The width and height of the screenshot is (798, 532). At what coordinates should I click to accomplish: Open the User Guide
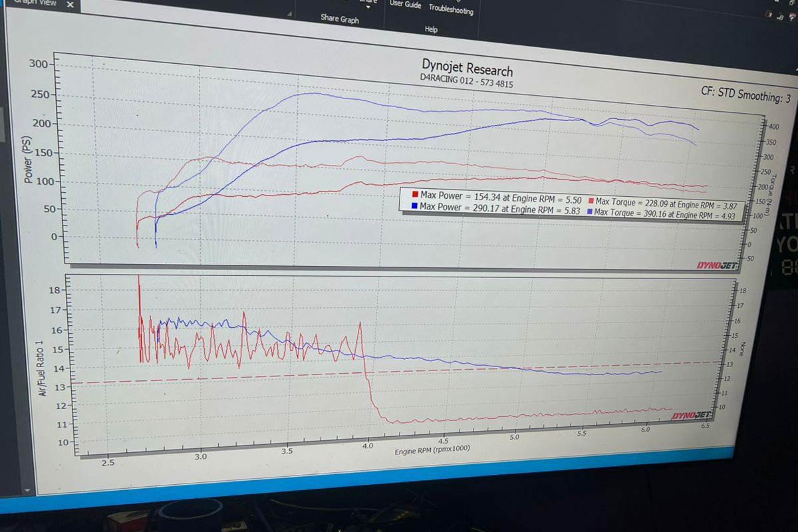tap(405, 5)
